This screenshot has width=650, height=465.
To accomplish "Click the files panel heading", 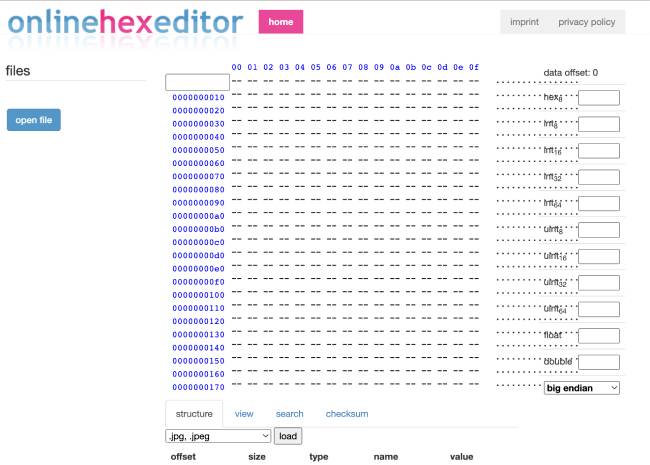I will [18, 71].
